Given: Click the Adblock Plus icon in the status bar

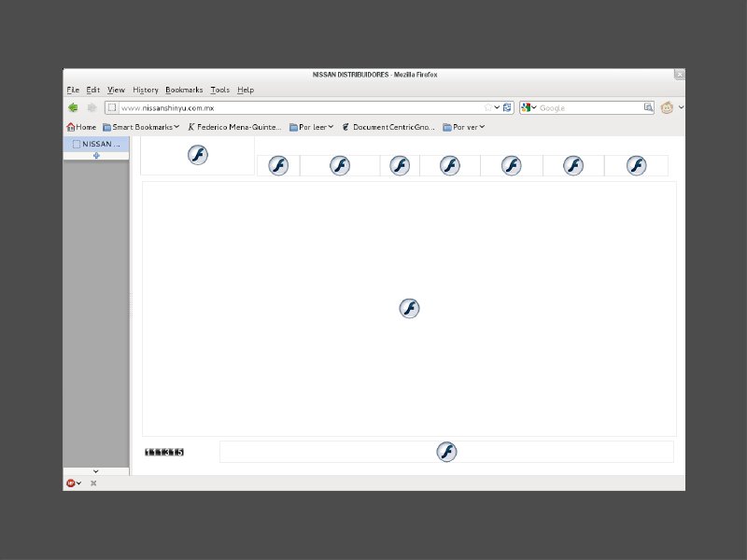Looking at the screenshot, I should click(x=71, y=483).
